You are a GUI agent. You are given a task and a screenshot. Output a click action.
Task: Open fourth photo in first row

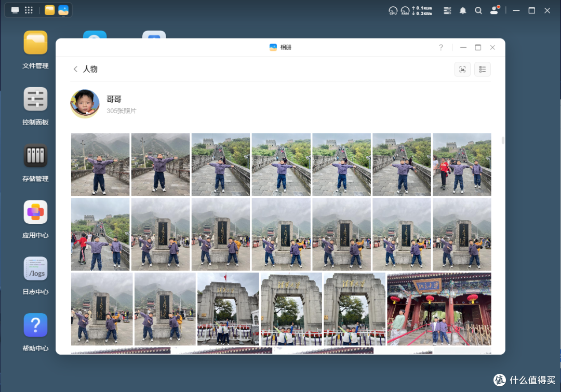click(x=281, y=165)
